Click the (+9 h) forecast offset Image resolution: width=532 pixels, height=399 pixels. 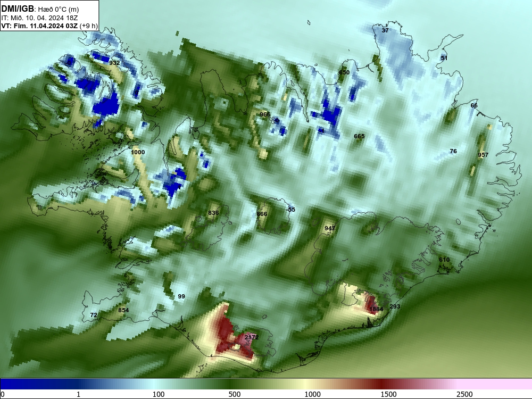tap(88, 26)
